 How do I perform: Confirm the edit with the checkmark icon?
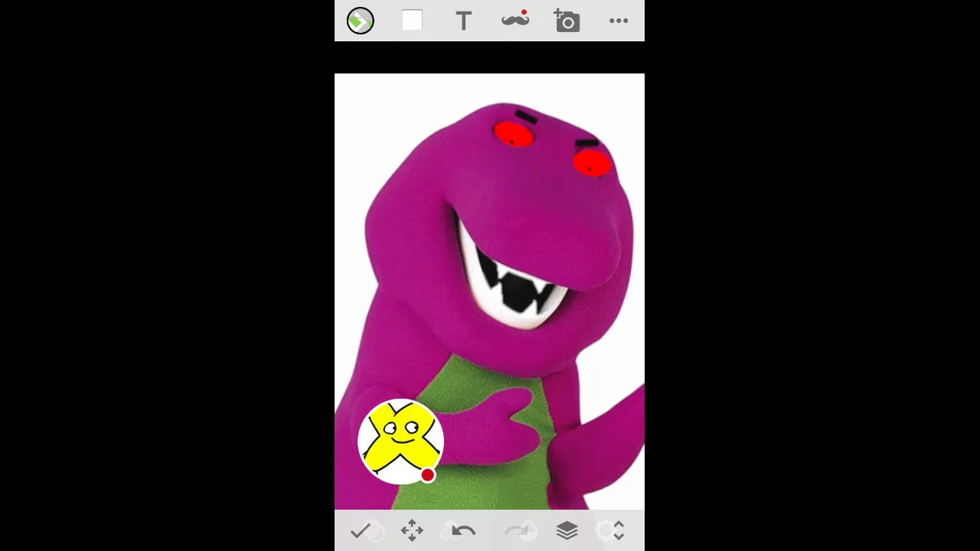(360, 530)
